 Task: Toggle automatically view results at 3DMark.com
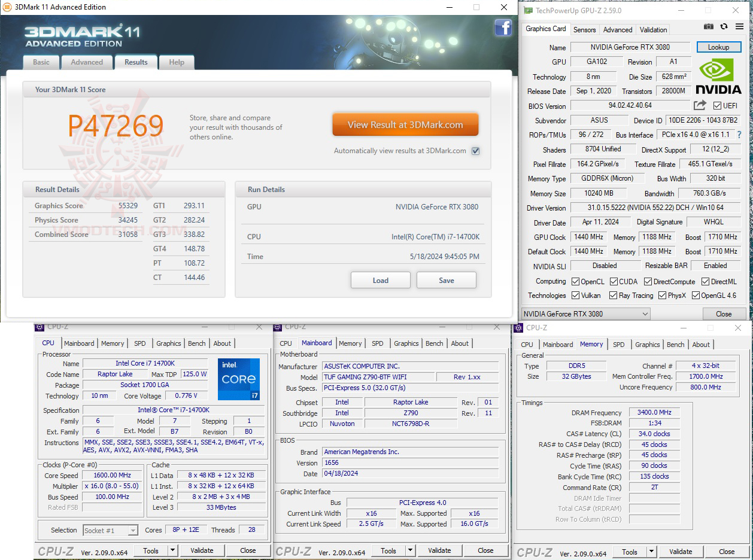pos(475,151)
